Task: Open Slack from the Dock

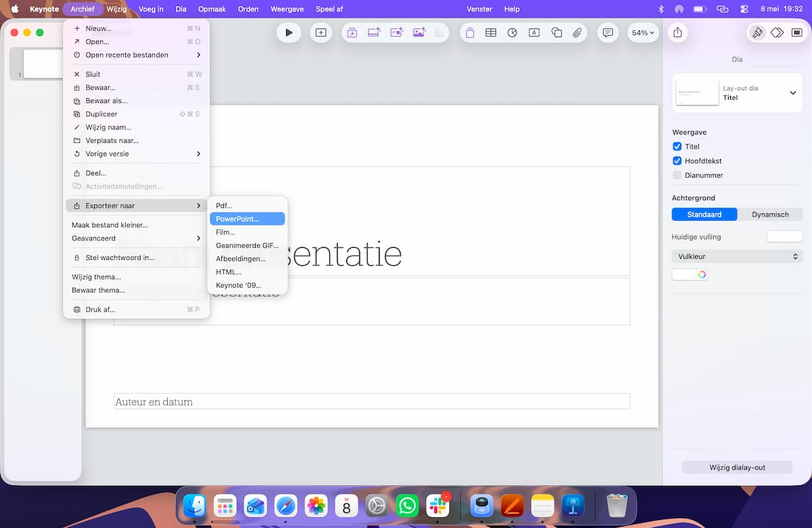Action: [x=437, y=506]
